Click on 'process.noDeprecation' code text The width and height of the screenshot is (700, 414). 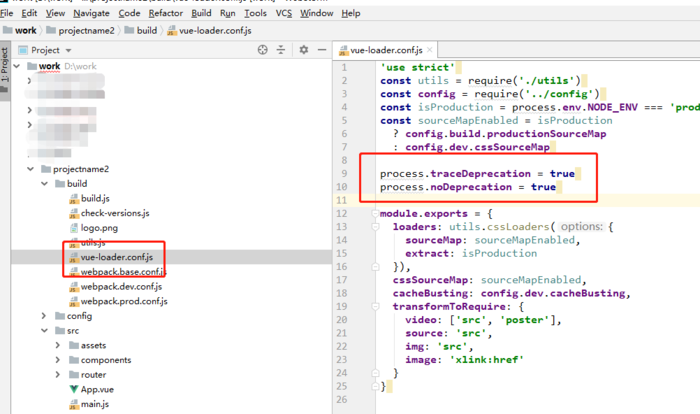pyautogui.click(x=446, y=187)
